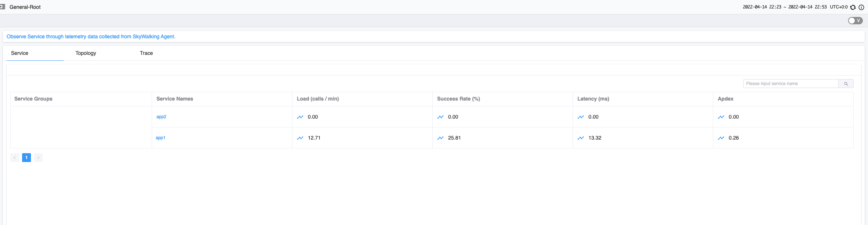The width and height of the screenshot is (868, 225).
Task: Click the search magnifier icon
Action: point(846,84)
